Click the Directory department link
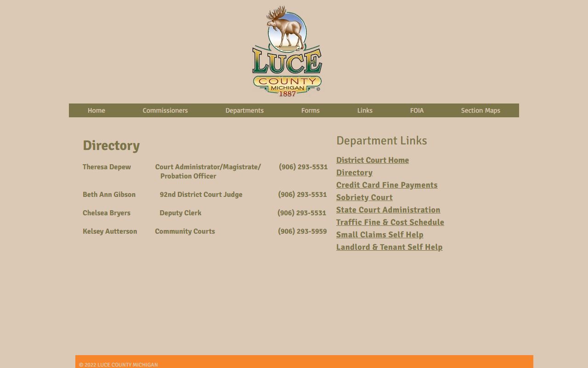This screenshot has height=368, width=588. point(354,172)
